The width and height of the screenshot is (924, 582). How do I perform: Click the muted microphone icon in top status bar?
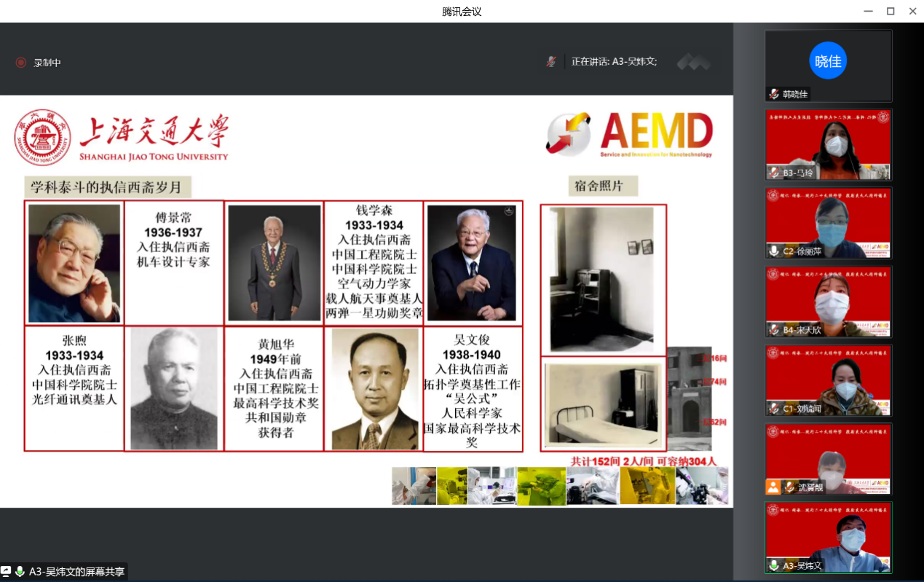552,62
